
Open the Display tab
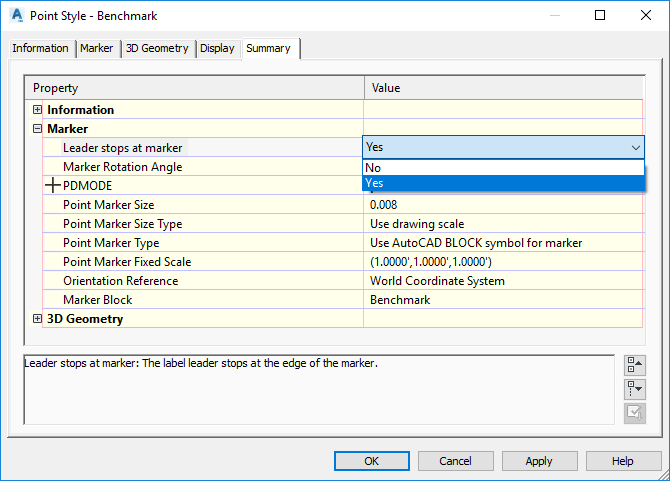pyautogui.click(x=217, y=48)
